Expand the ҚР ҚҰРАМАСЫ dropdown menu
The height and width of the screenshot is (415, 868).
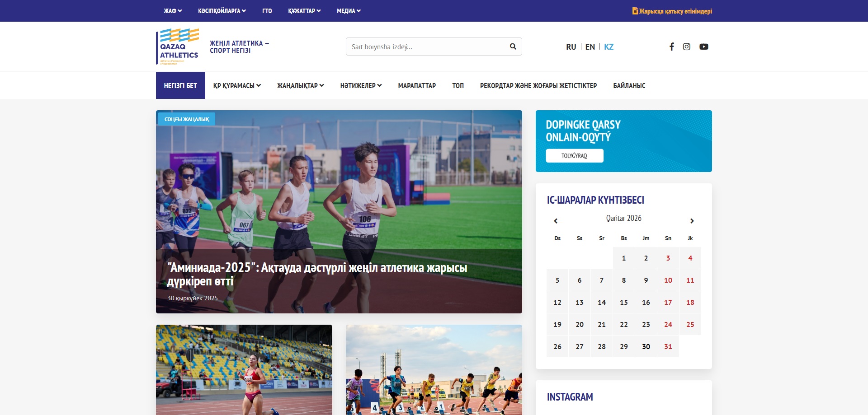click(x=237, y=86)
